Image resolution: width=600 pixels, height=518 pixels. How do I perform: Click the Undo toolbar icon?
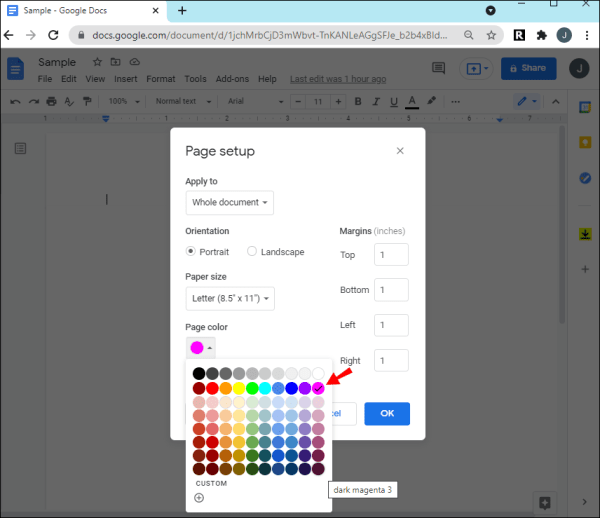(x=15, y=101)
